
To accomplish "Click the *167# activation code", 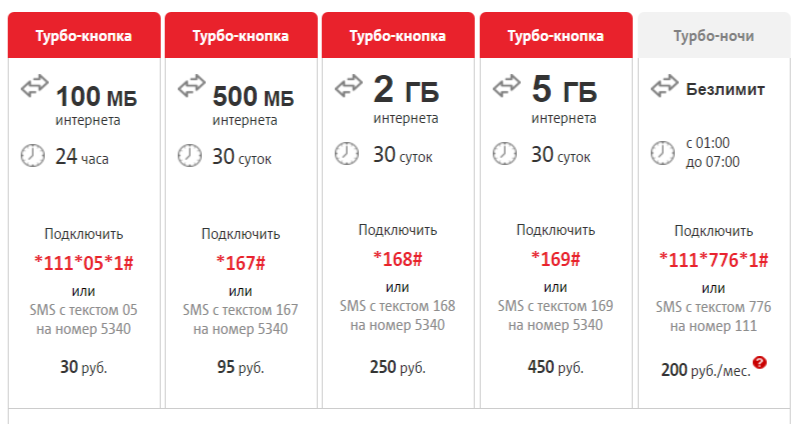I will point(241,263).
